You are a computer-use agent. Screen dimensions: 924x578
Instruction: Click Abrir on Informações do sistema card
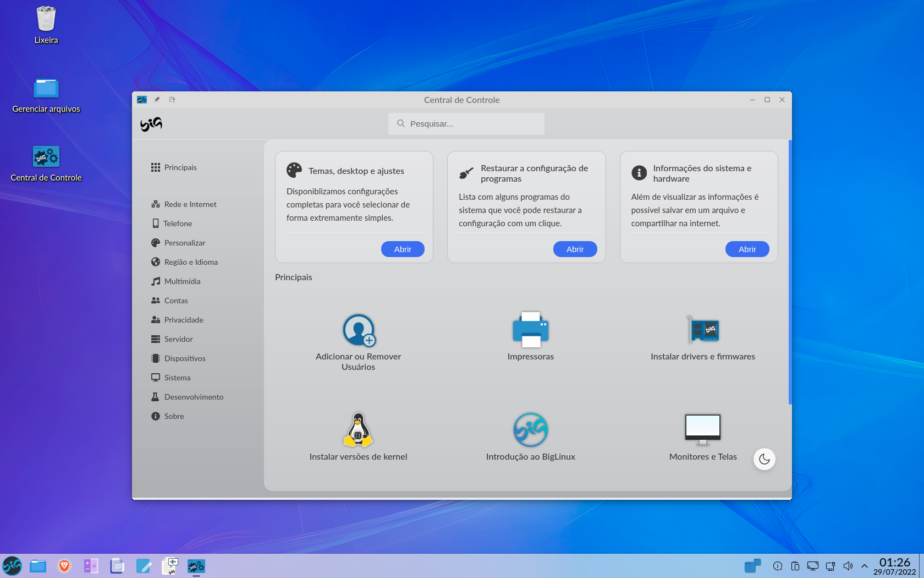click(747, 249)
